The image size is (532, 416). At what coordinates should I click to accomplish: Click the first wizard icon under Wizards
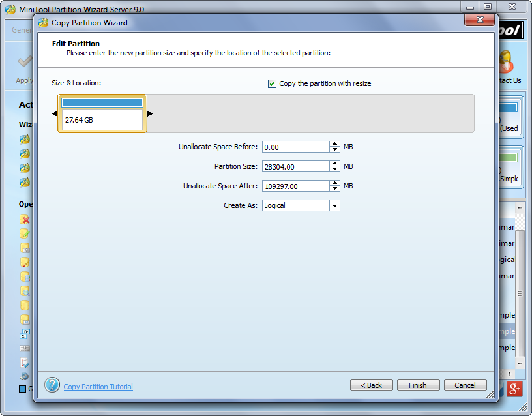click(x=24, y=139)
